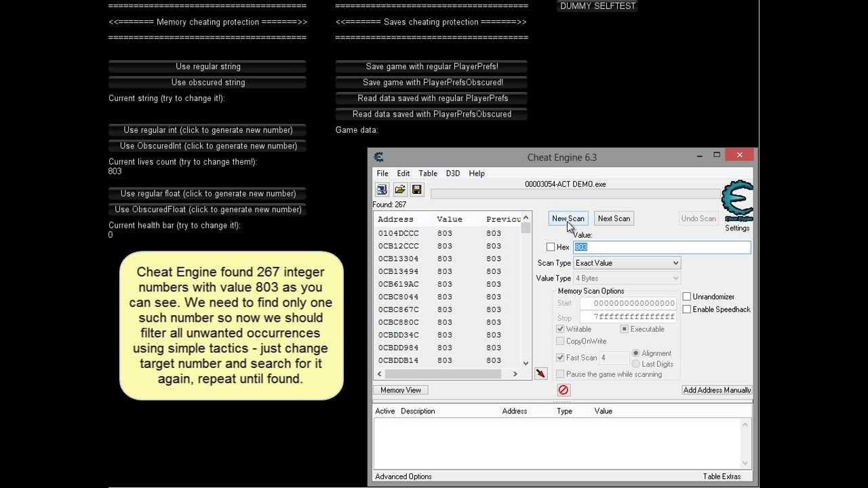The height and width of the screenshot is (488, 868).
Task: Open the Help menu
Action: [x=477, y=174]
